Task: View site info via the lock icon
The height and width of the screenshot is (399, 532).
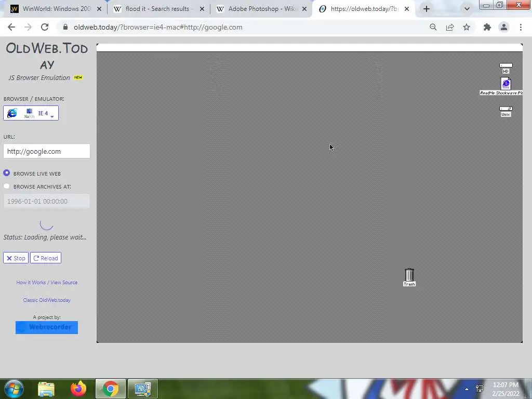Action: (65, 27)
